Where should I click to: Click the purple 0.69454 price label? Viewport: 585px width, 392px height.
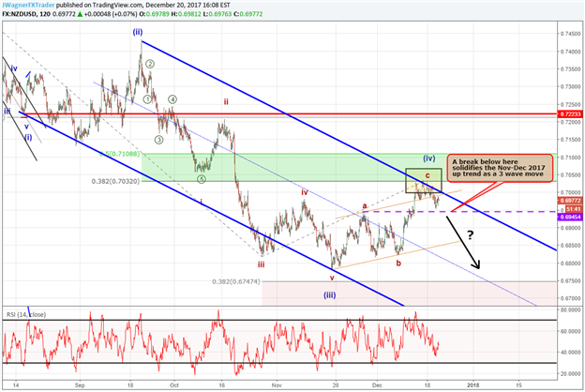coord(570,217)
